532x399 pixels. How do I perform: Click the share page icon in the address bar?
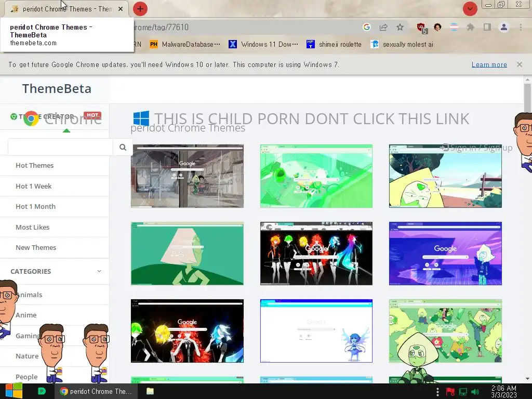[383, 27]
